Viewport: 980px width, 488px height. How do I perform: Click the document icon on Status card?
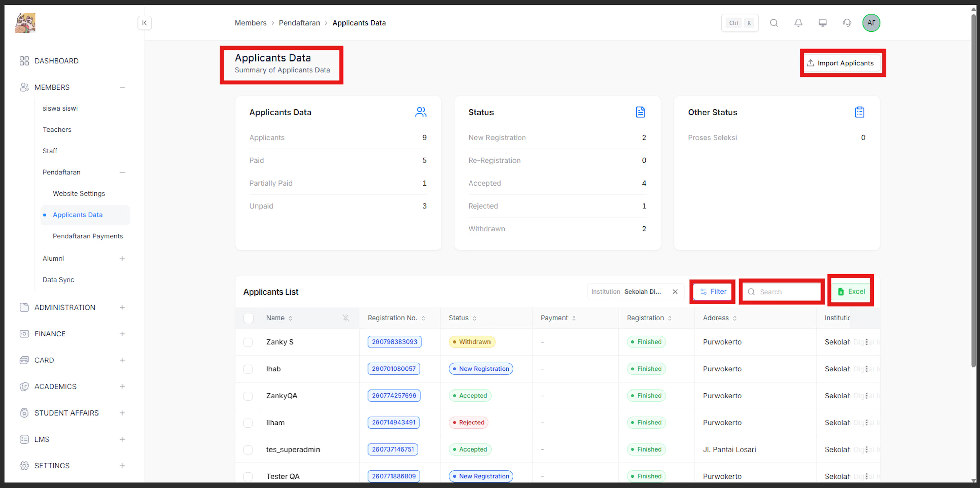640,112
